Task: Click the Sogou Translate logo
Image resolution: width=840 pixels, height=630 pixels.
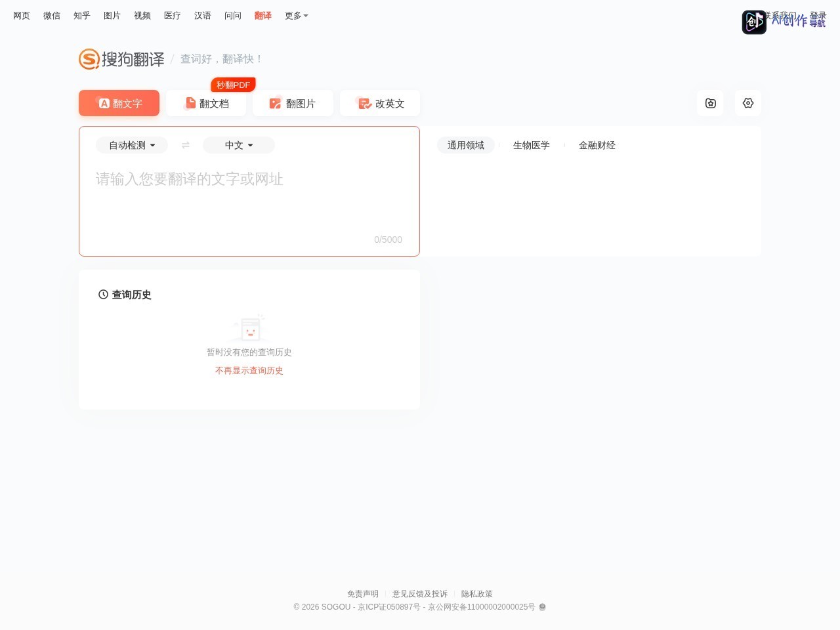Action: (x=122, y=59)
